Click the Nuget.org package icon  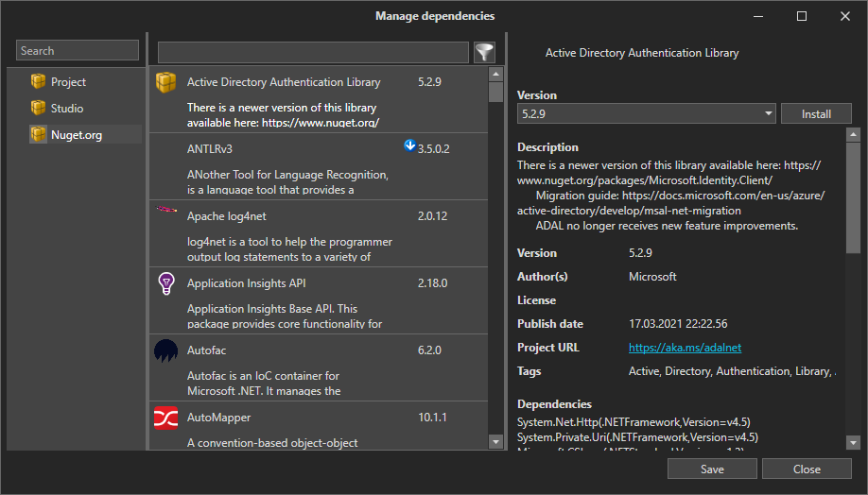tap(38, 134)
